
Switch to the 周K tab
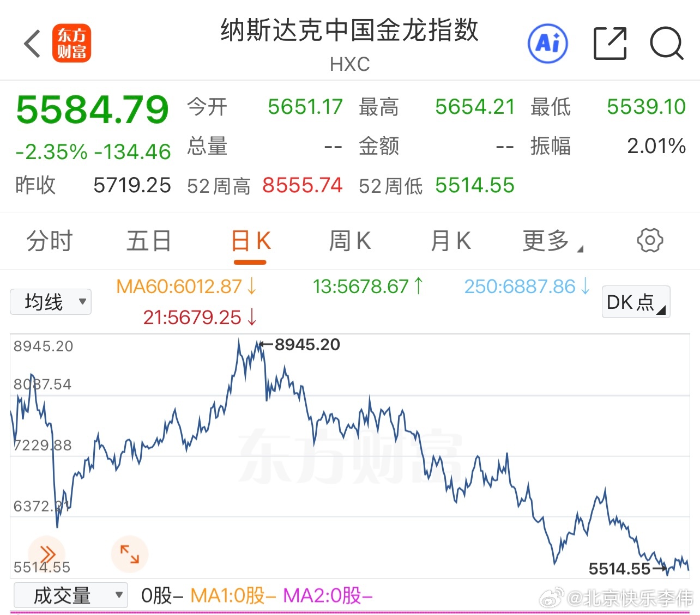point(350,241)
